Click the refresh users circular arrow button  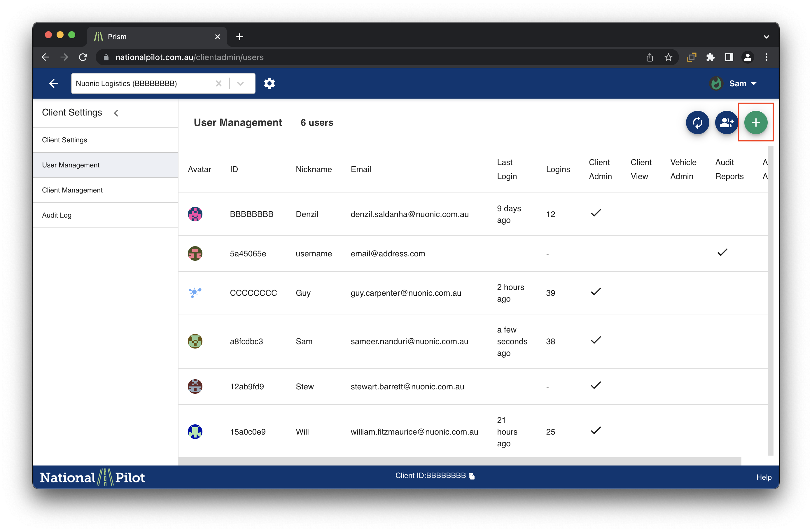(697, 123)
